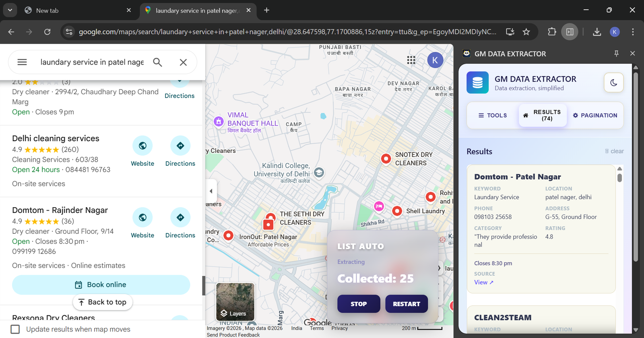
Task: Toggle the browser side panel button
Action: 570,32
